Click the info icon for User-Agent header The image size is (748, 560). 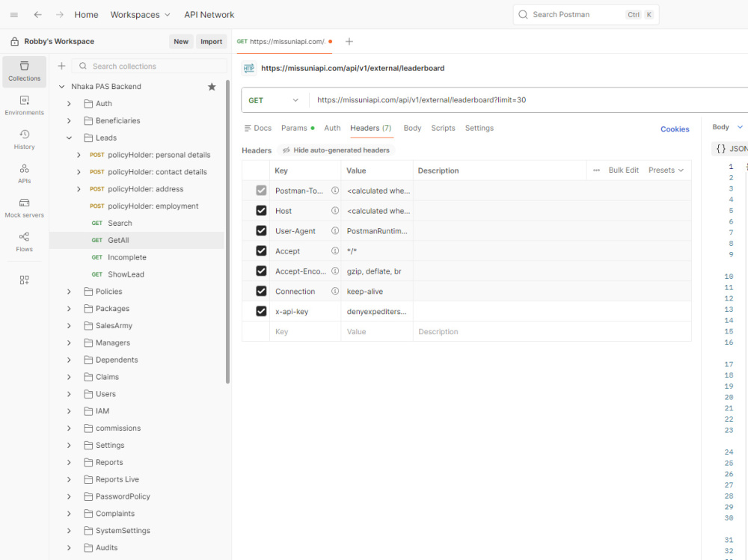click(335, 230)
